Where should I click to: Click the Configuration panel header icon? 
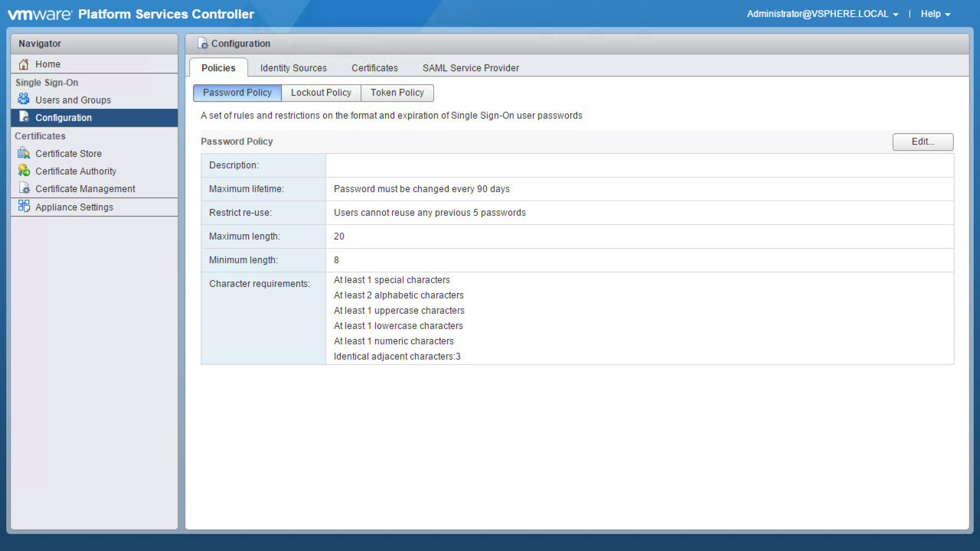(x=203, y=44)
